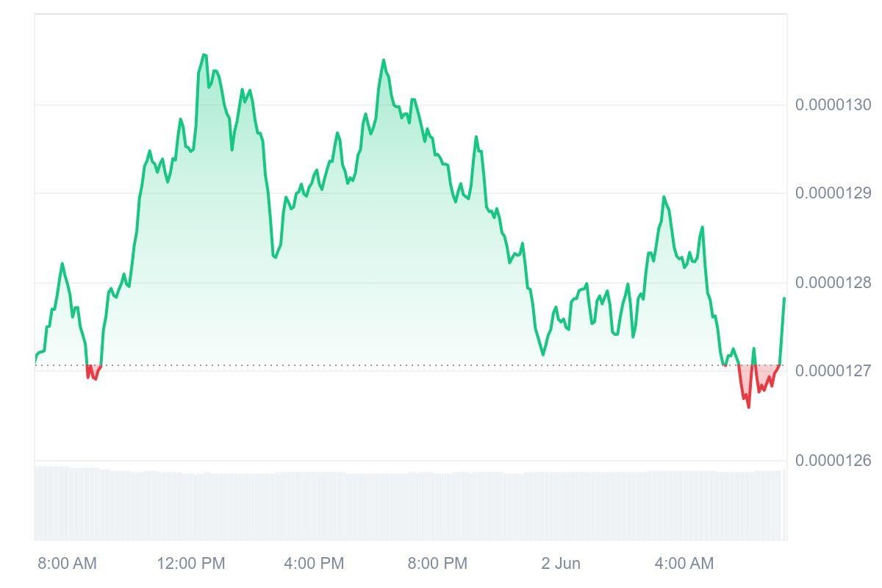This screenshot has width=882, height=588.
Task: Click the lowest red trough near chart end
Action: point(748,406)
